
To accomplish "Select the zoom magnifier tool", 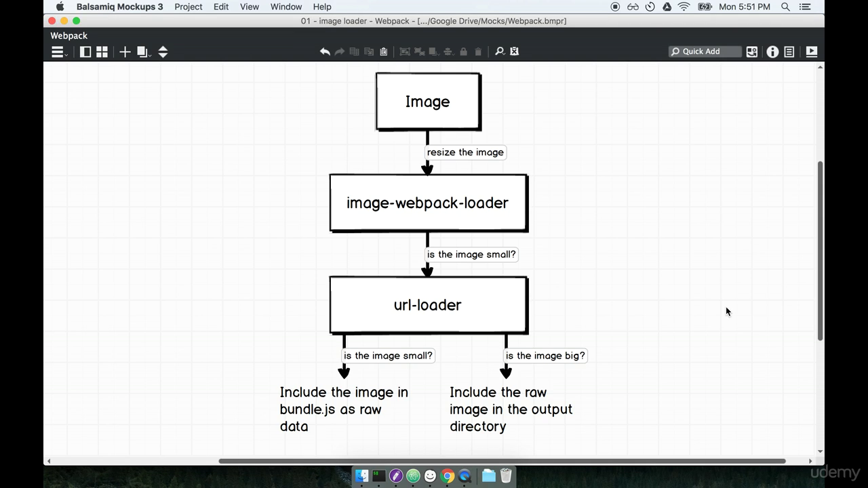I will (498, 52).
